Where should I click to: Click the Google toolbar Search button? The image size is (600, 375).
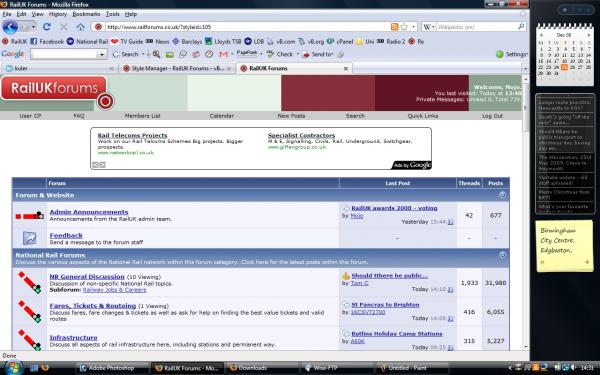coord(126,54)
